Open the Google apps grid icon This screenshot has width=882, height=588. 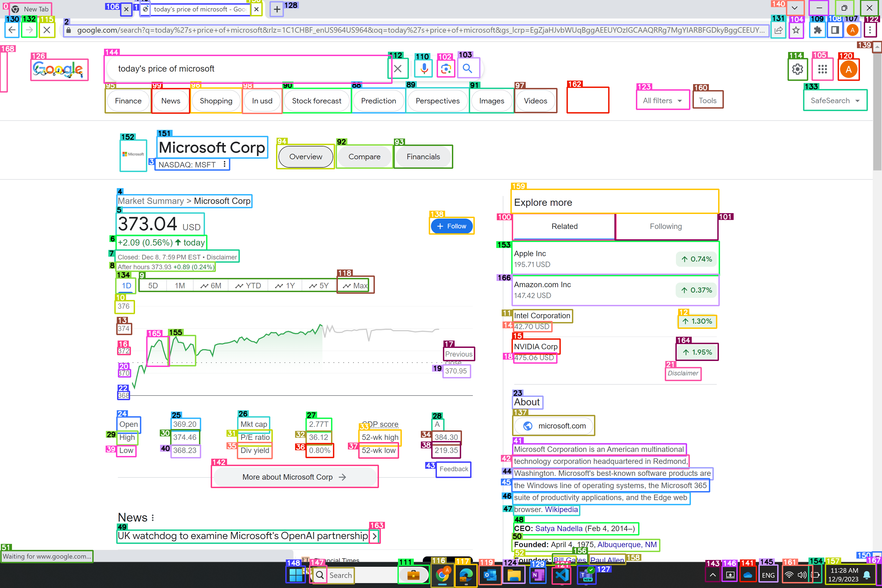(x=822, y=69)
